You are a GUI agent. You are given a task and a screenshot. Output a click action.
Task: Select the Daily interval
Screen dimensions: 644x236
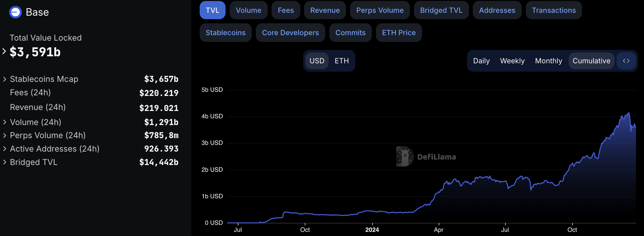[x=481, y=61]
